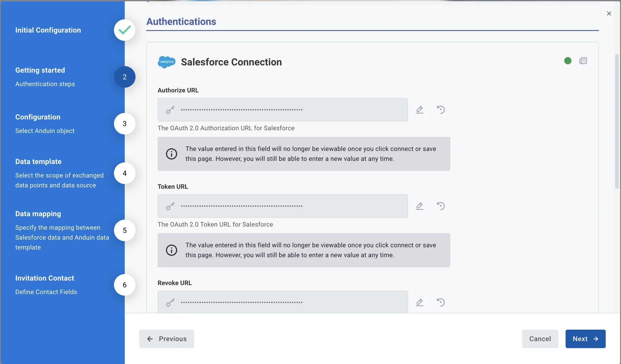
Task: Click the 'Token URL' field label
Action: pos(173,187)
